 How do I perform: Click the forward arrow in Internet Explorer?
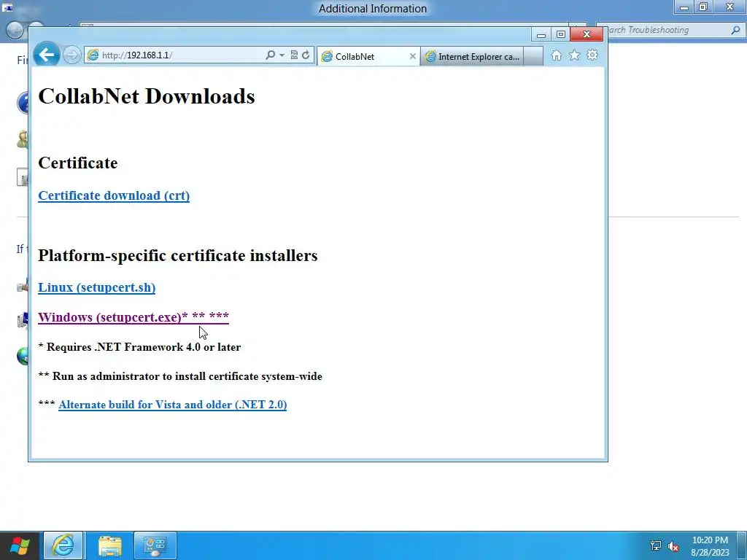[x=72, y=55]
